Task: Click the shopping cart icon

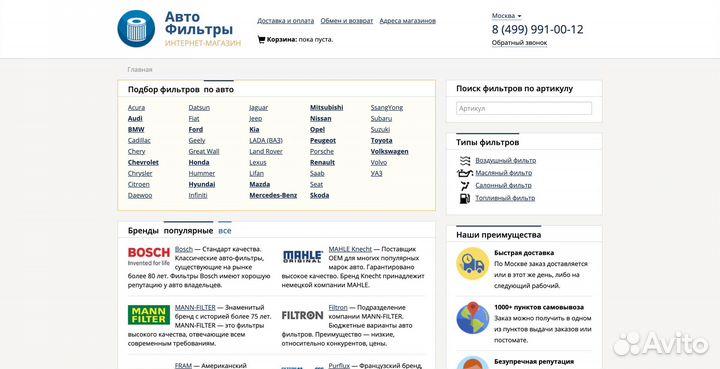Action: (x=261, y=39)
